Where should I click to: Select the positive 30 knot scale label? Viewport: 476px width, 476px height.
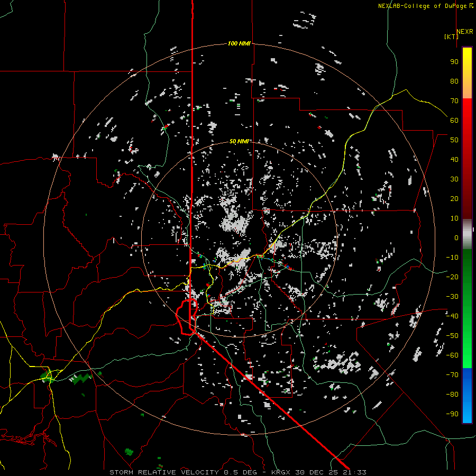pyautogui.click(x=454, y=179)
